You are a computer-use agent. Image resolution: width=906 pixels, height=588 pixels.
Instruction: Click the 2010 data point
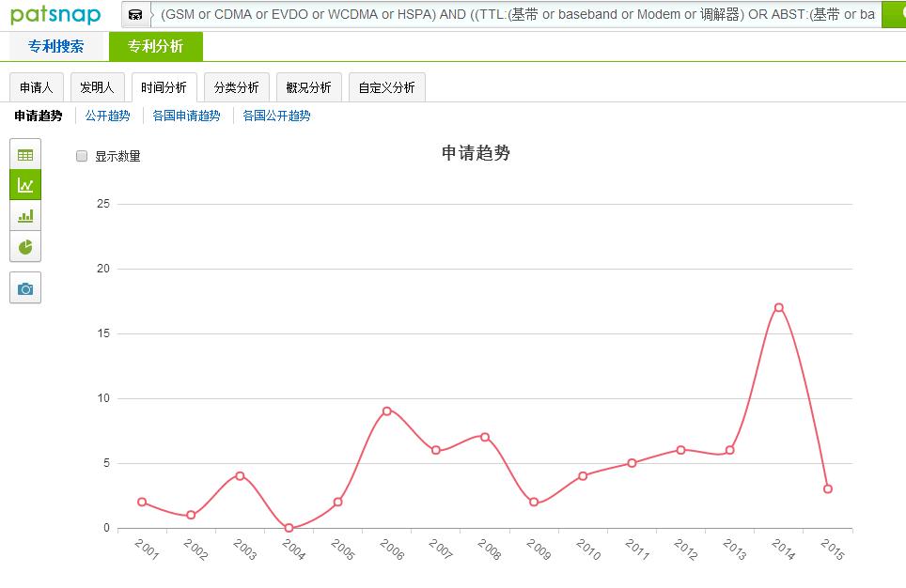(583, 476)
